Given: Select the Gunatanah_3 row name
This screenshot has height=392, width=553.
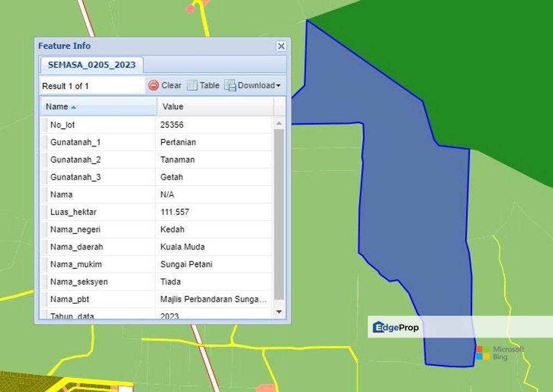Looking at the screenshot, I should coord(76,177).
